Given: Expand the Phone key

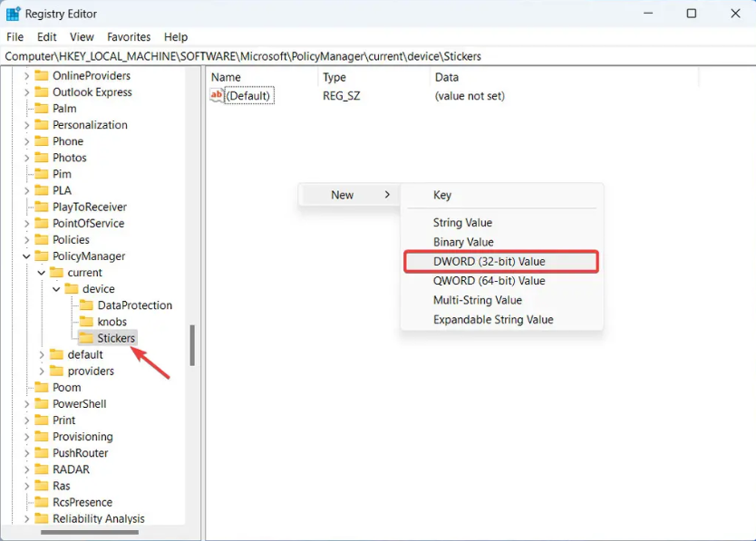Looking at the screenshot, I should [x=26, y=141].
